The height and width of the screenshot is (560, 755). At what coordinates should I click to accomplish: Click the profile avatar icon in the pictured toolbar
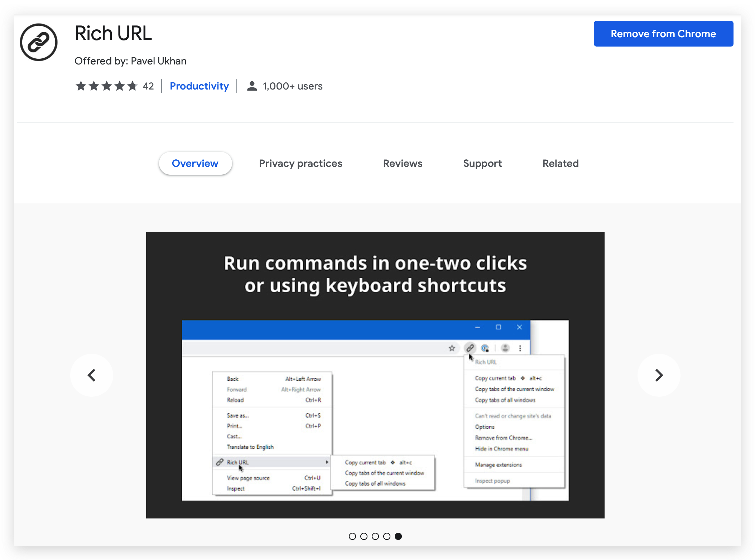(x=505, y=348)
